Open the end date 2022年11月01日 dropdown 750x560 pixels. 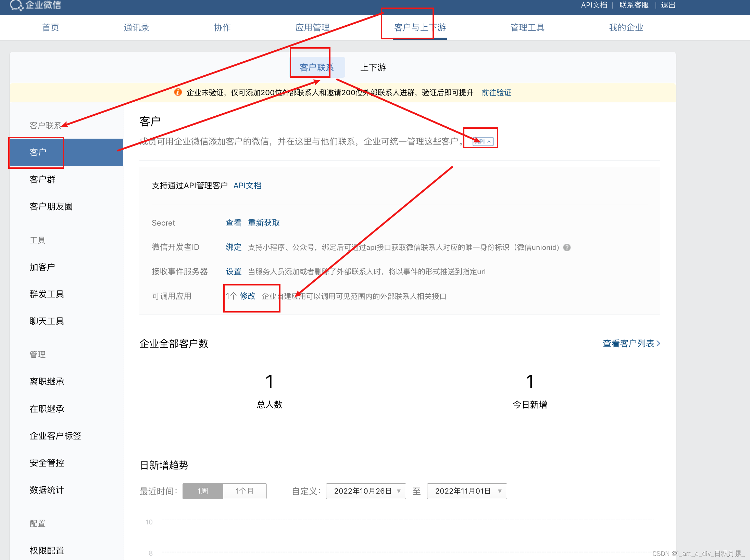467,491
